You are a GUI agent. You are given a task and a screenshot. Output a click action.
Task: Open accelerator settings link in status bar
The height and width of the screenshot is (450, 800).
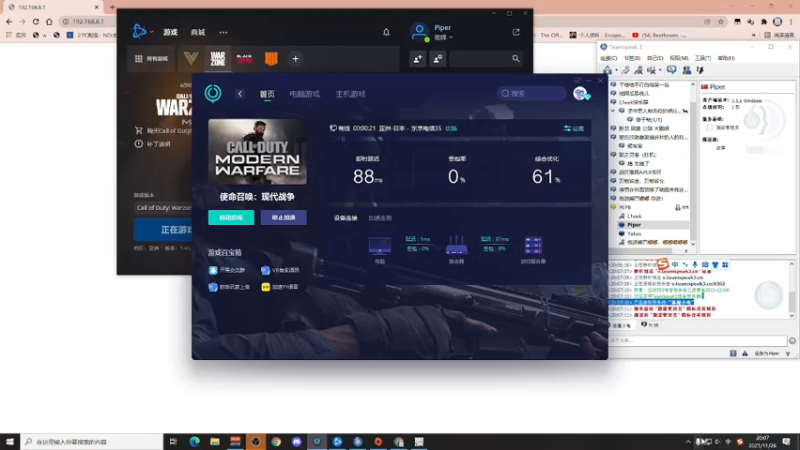tap(574, 129)
